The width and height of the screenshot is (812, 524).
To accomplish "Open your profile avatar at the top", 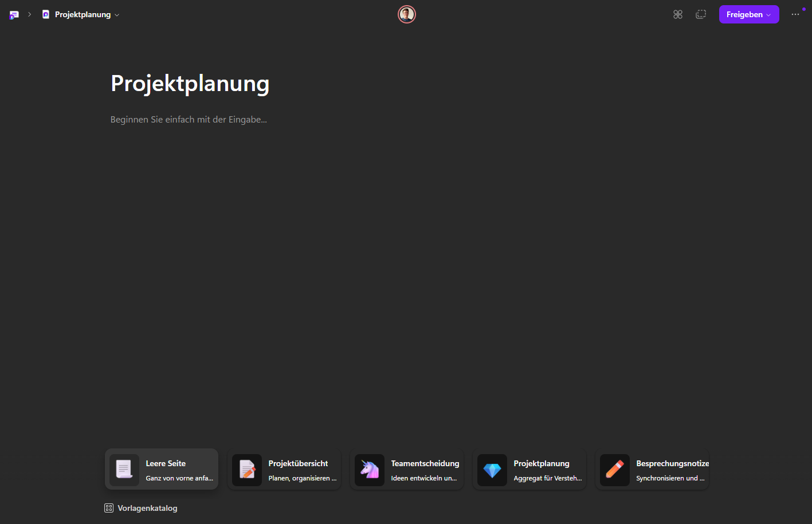I will pyautogui.click(x=406, y=14).
